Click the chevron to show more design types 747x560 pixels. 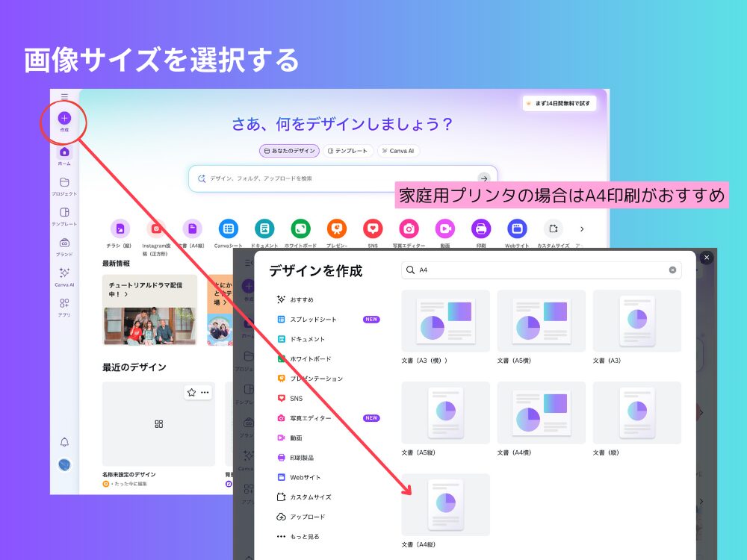tap(582, 230)
